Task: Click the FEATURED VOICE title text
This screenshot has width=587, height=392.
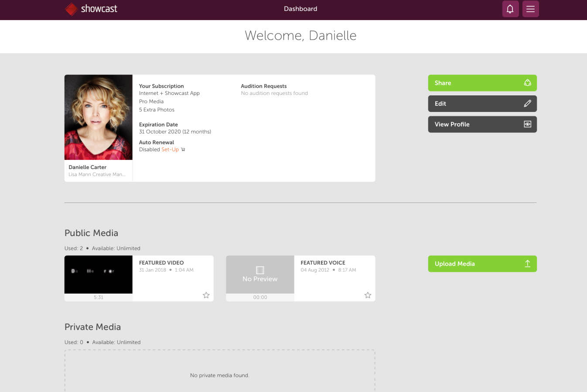Action: 323,263
